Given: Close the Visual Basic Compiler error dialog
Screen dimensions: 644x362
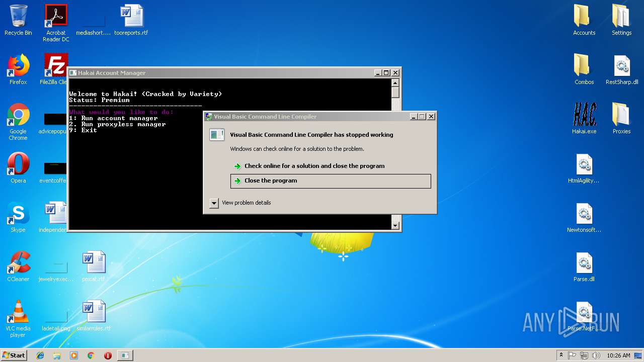Looking at the screenshot, I should click(x=431, y=117).
